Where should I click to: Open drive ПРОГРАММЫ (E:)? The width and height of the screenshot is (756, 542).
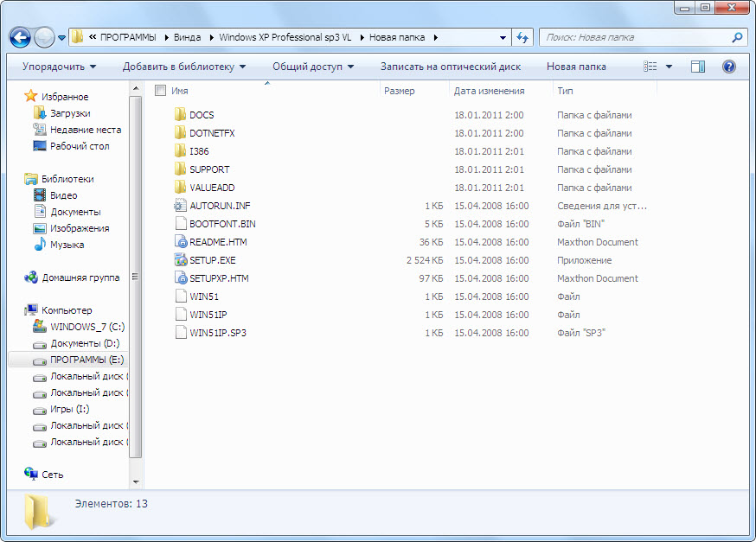pos(86,360)
